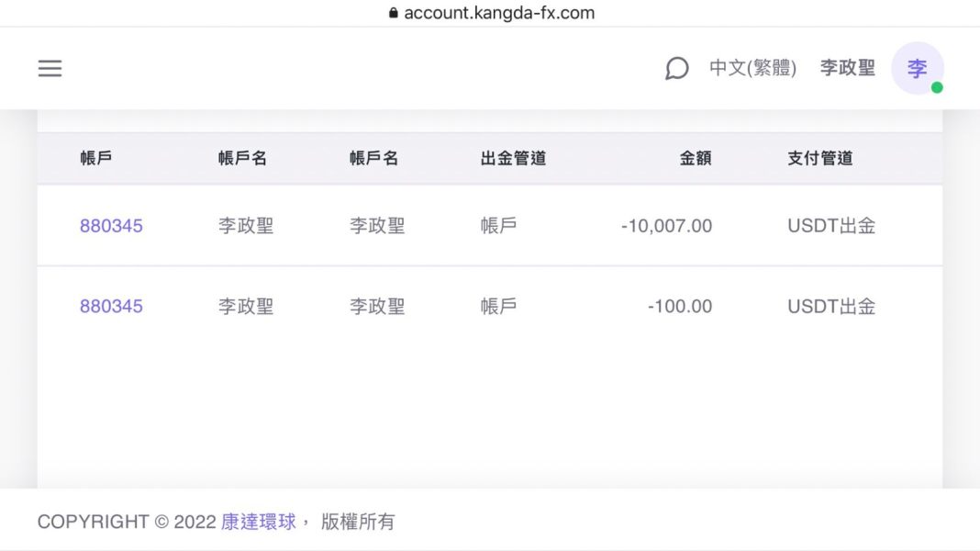Click the 李政聖 username in header
Image resolution: width=980 pixels, height=551 pixels.
(847, 68)
